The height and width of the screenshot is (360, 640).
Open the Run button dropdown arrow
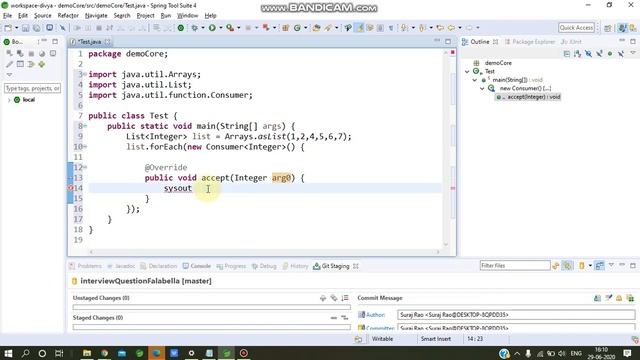tap(220, 28)
